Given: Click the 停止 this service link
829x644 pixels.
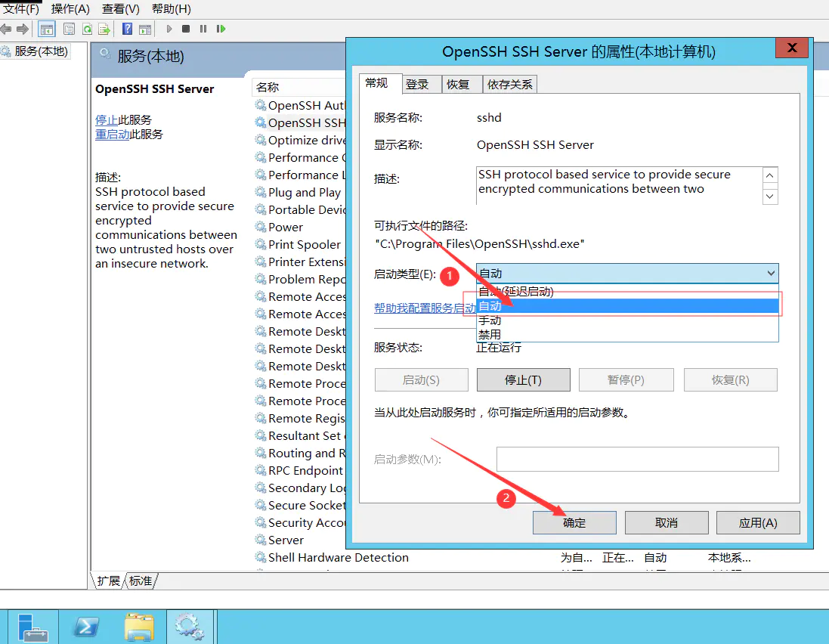Looking at the screenshot, I should point(107,120).
